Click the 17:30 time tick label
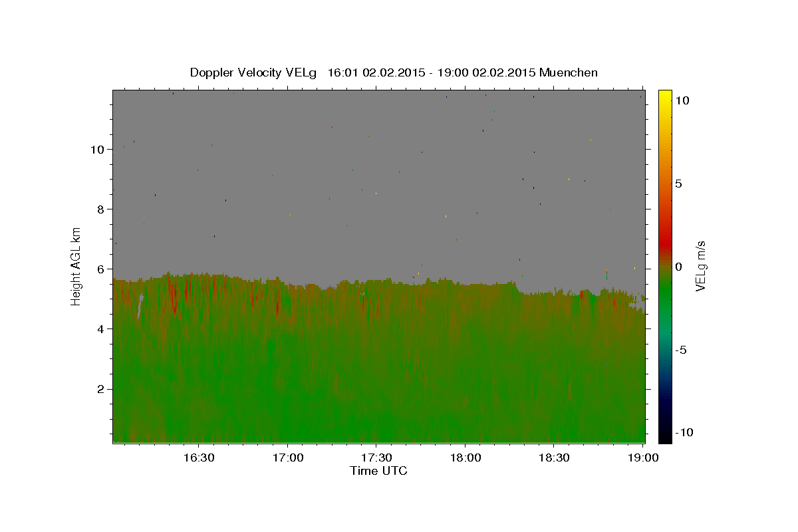 click(377, 458)
